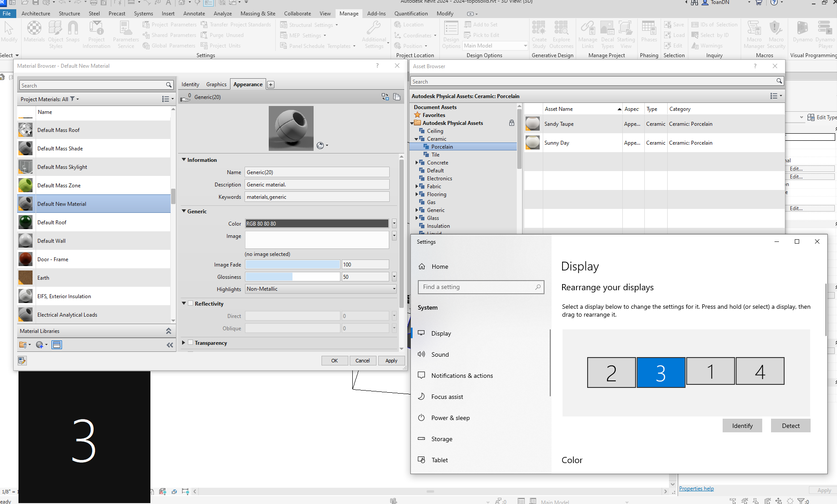Expand the Transparency section

[184, 343]
